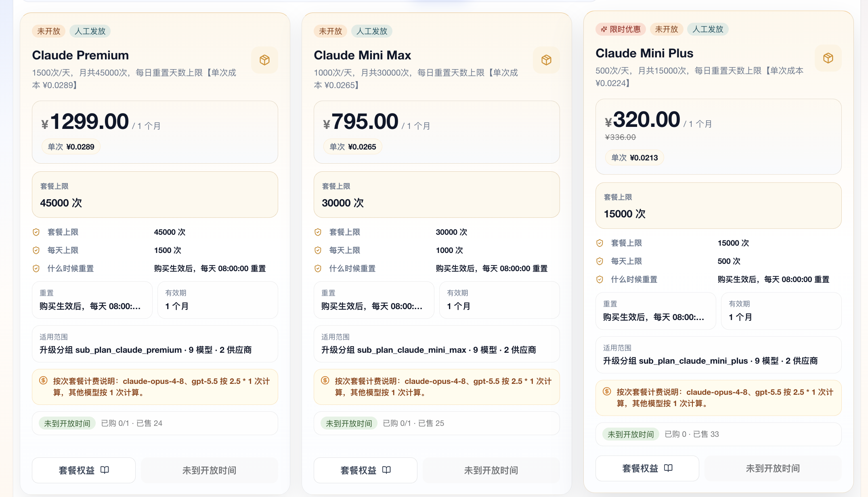This screenshot has height=497, width=868.
Task: Click the ¥1299.00 price
Action: tap(85, 122)
